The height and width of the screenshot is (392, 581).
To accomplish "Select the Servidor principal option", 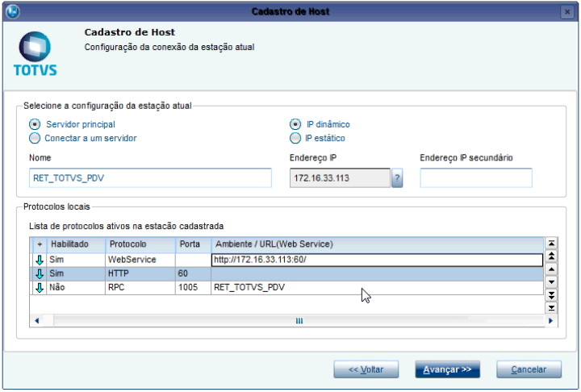I will 35,124.
